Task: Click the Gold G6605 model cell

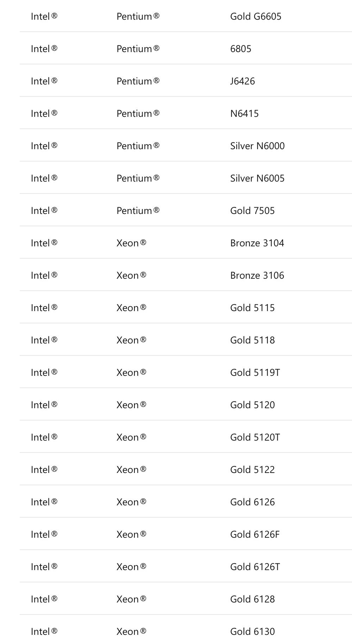Action: click(x=256, y=17)
